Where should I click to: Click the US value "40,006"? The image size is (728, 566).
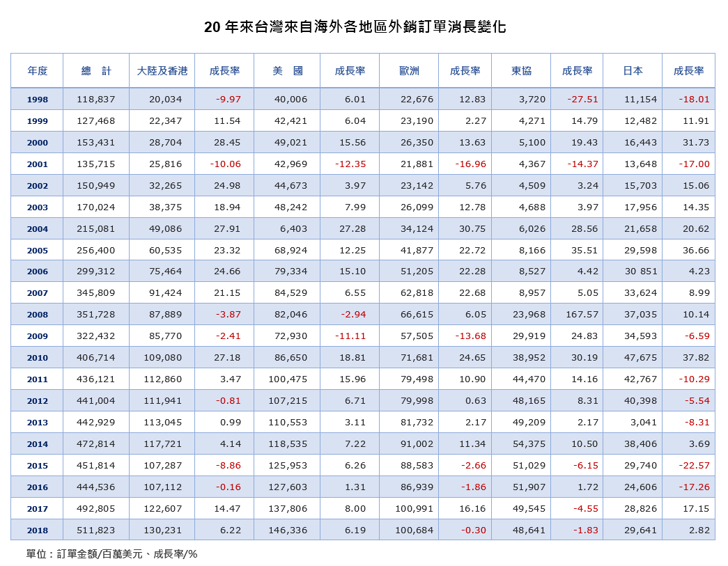[291, 100]
